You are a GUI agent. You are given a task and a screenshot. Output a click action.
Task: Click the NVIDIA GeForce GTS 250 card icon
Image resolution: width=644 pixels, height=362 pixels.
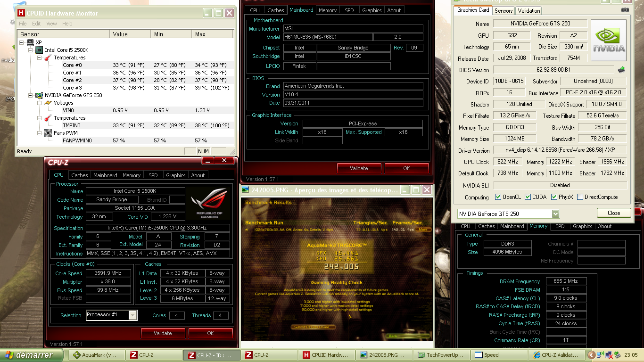[x=40, y=95]
